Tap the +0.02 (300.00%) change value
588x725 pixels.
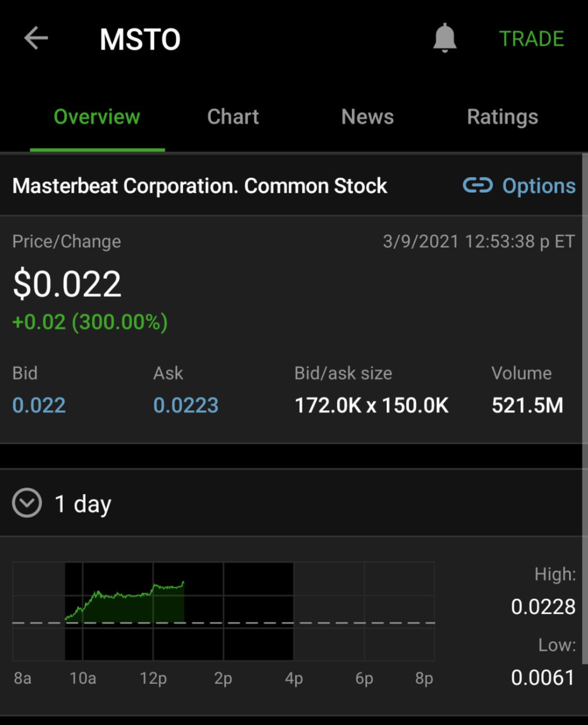tap(90, 322)
